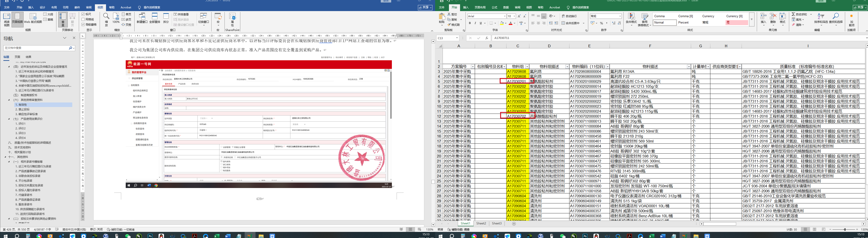Apply bold formatting in Excel
868x238 pixels.
470,23
